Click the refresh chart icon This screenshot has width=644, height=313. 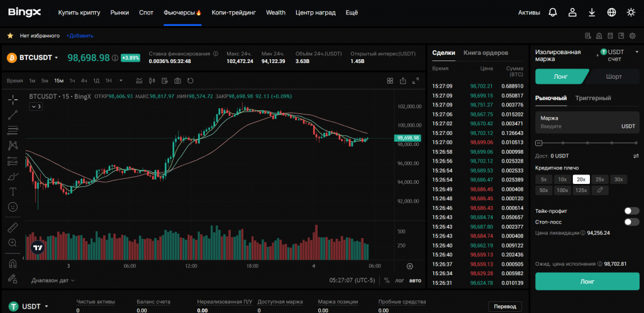pyautogui.click(x=190, y=81)
